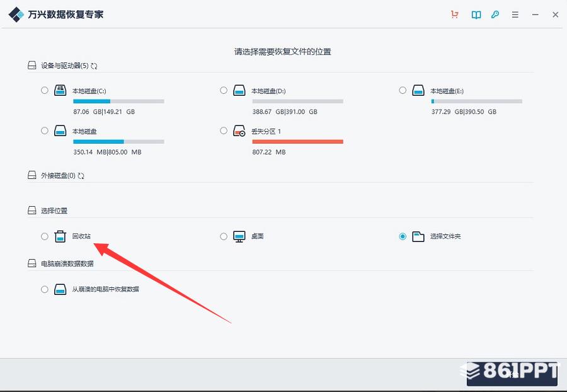Click the lost partition drive icon
The height and width of the screenshot is (392, 567).
coord(239,130)
